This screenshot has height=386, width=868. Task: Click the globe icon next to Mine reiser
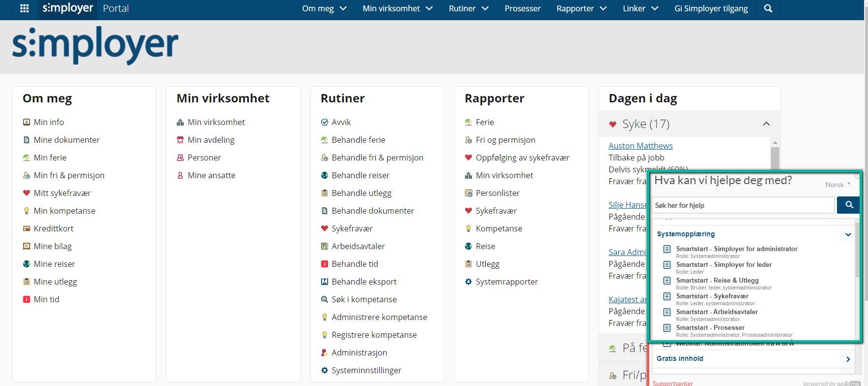[27, 264]
